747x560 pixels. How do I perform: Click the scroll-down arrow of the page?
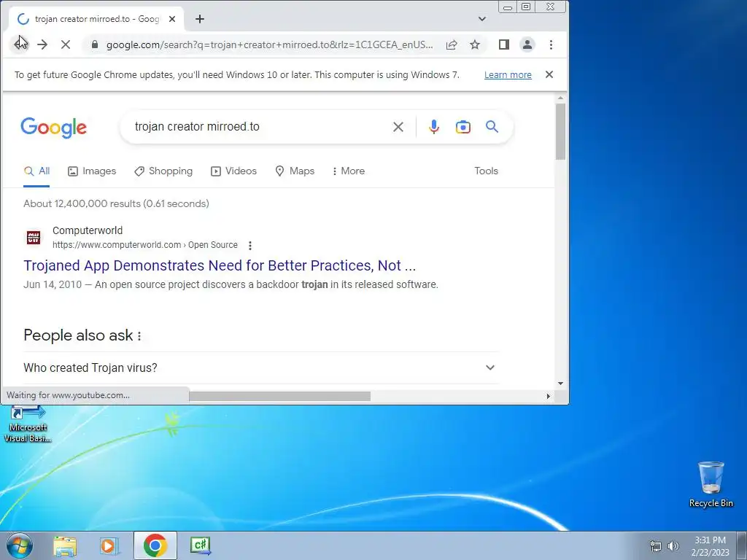560,384
